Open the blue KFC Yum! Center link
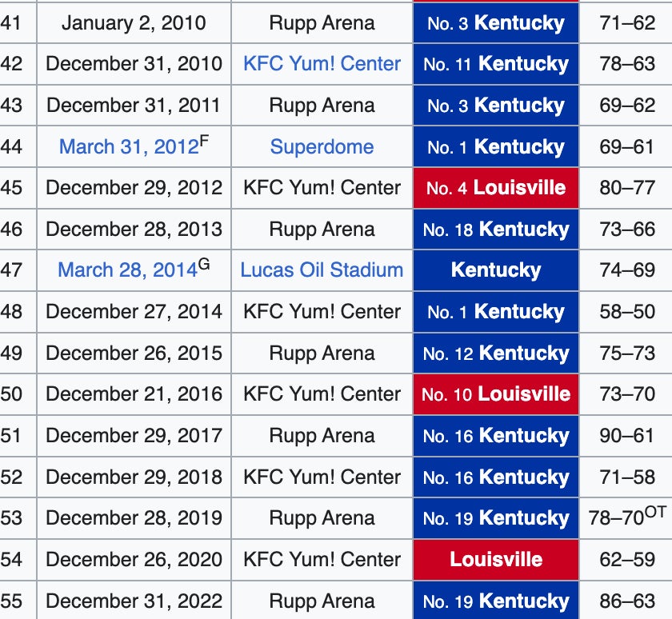The height and width of the screenshot is (619, 672). [322, 64]
